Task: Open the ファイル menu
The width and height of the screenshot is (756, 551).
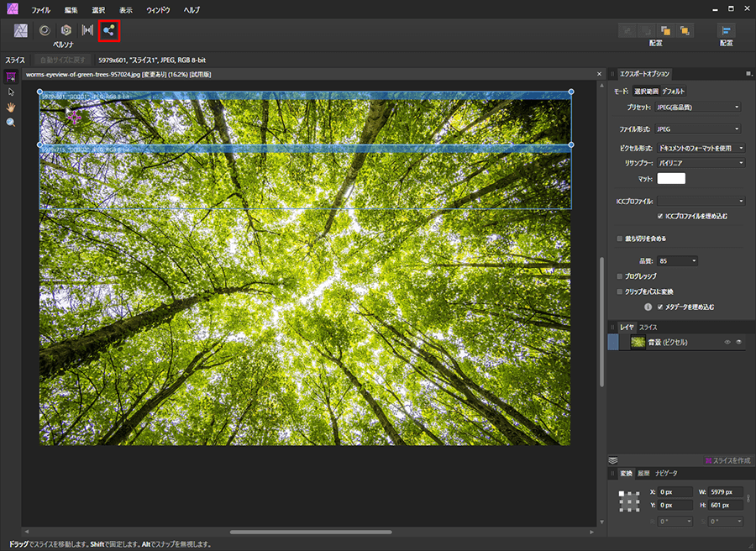Action: [40, 11]
